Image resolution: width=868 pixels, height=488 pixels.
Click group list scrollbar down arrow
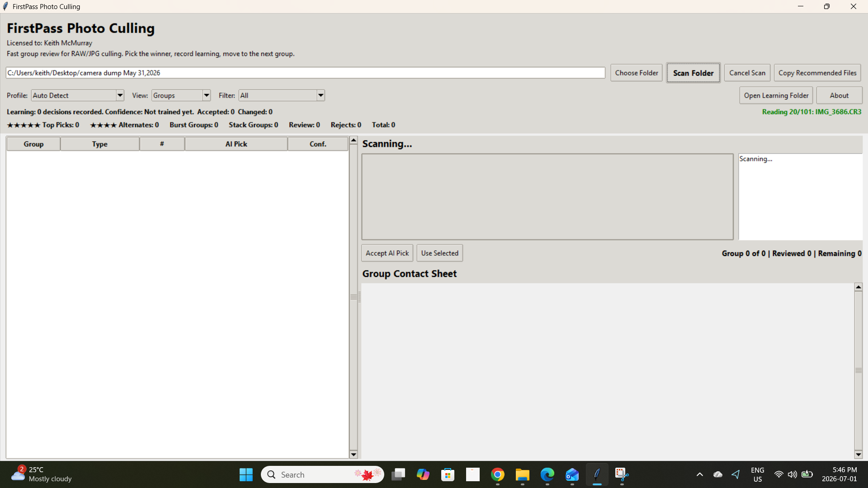tap(354, 455)
